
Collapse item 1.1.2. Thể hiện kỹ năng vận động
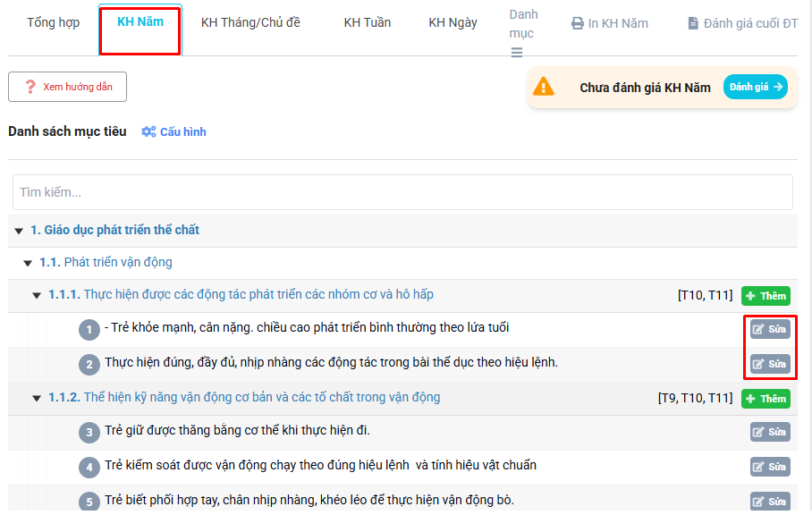tap(37, 398)
